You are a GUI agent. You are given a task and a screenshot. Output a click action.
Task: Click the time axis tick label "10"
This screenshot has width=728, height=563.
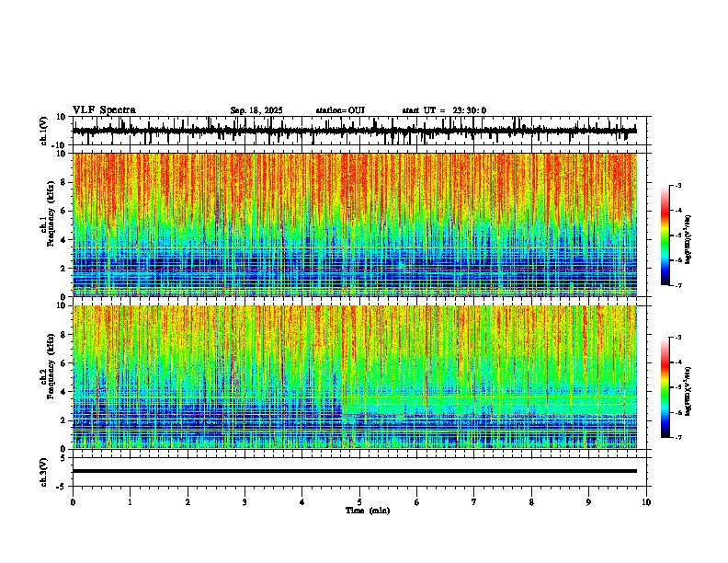click(646, 502)
